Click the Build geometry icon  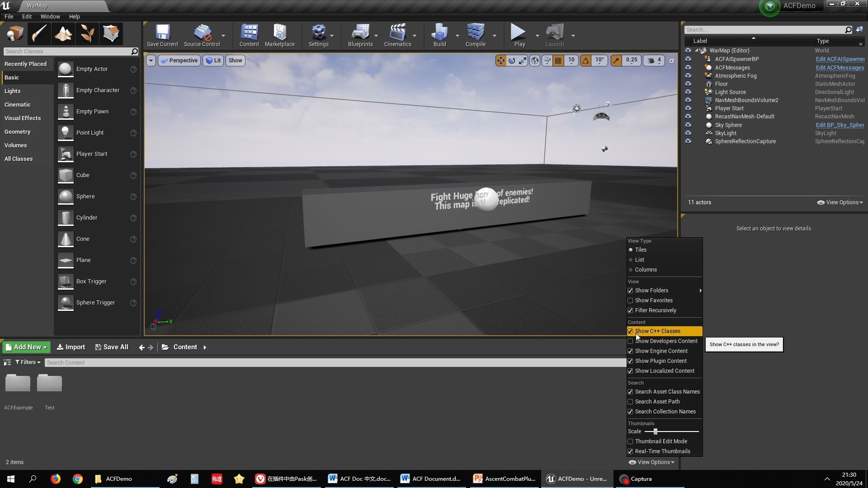[439, 33]
